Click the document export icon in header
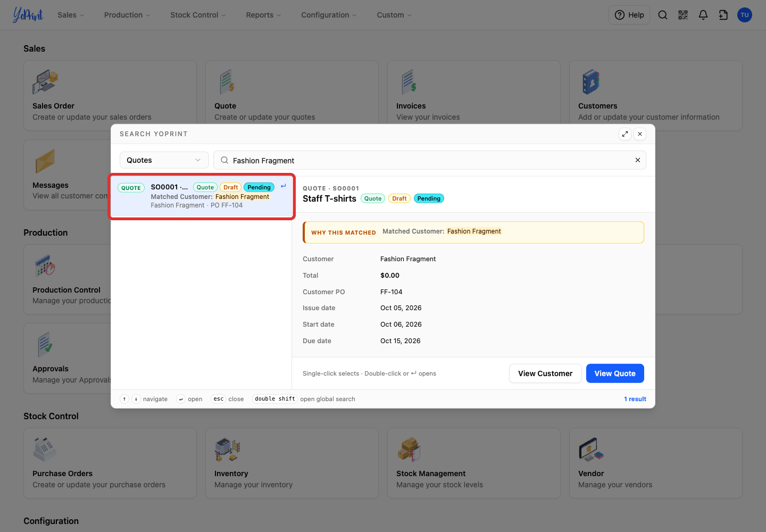The image size is (766, 532). coord(723,15)
